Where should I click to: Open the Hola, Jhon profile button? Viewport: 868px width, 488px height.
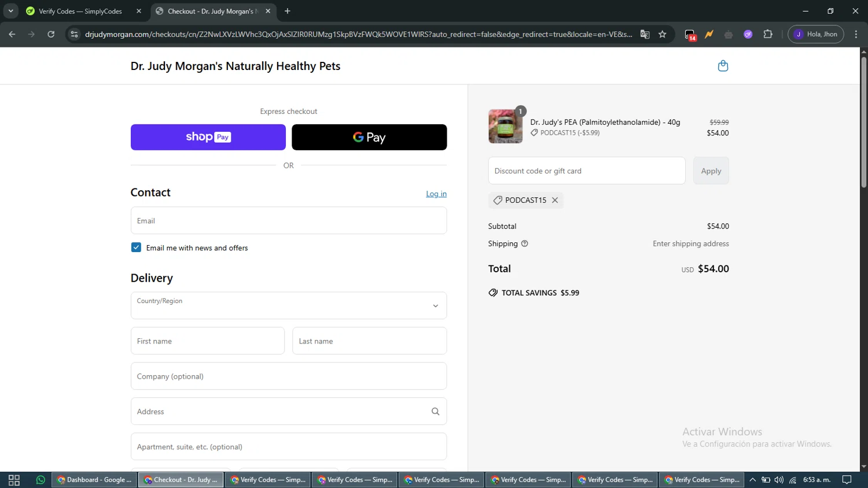tap(816, 34)
